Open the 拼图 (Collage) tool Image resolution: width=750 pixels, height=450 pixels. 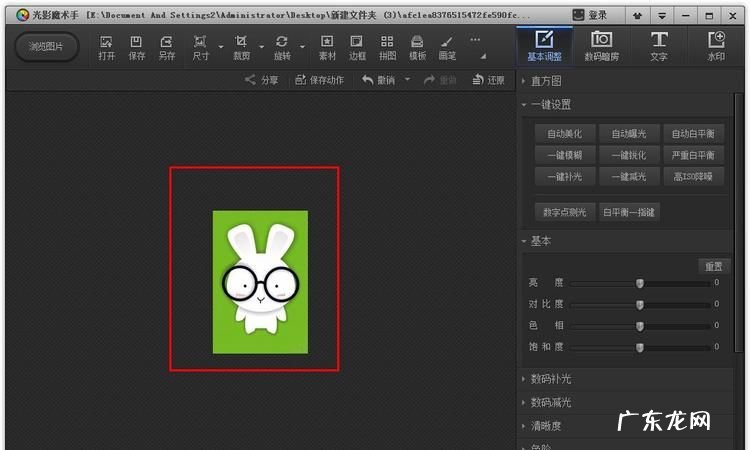387,47
